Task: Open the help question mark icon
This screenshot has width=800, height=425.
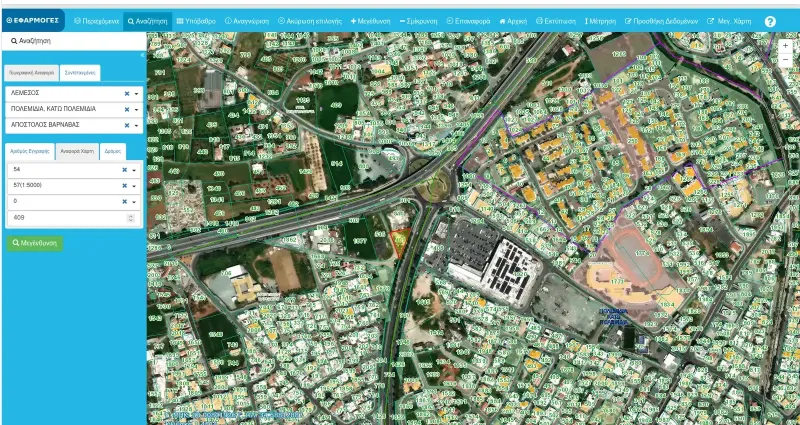Action: 770,21
